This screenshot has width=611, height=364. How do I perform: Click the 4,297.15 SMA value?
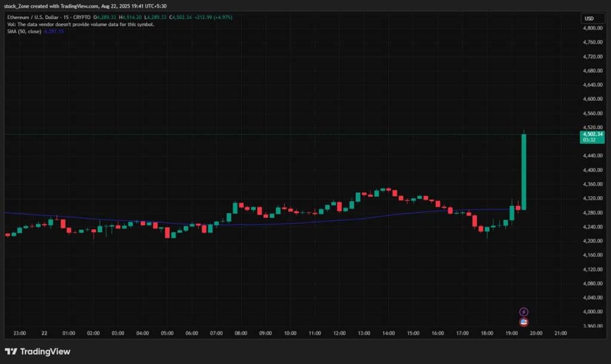(x=53, y=31)
